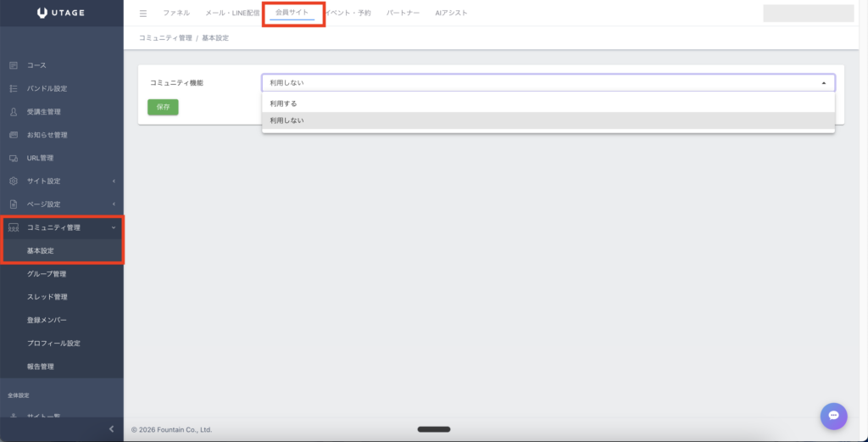Open the コミュニティ機能 dropdown field
This screenshot has height=442, width=868.
point(548,82)
